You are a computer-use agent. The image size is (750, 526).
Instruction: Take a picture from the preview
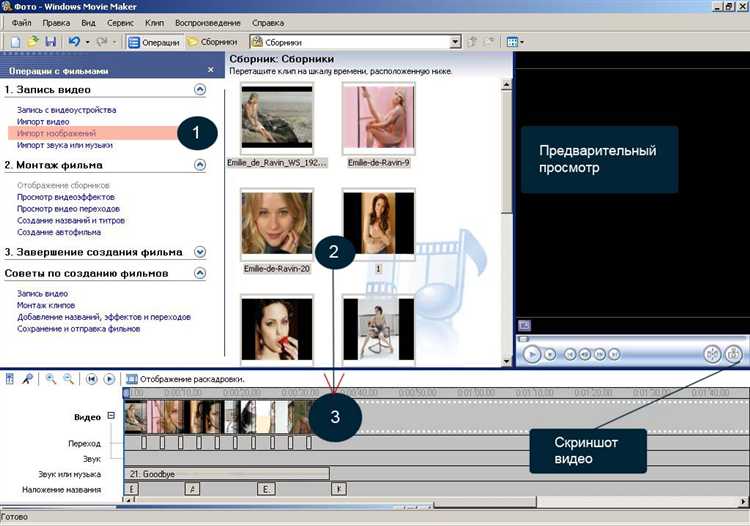733,354
